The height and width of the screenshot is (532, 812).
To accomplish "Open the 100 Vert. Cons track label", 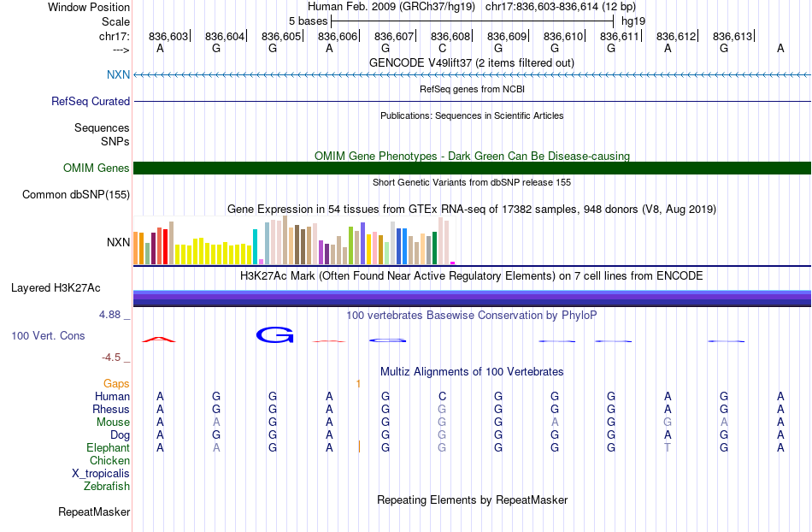I will (48, 335).
